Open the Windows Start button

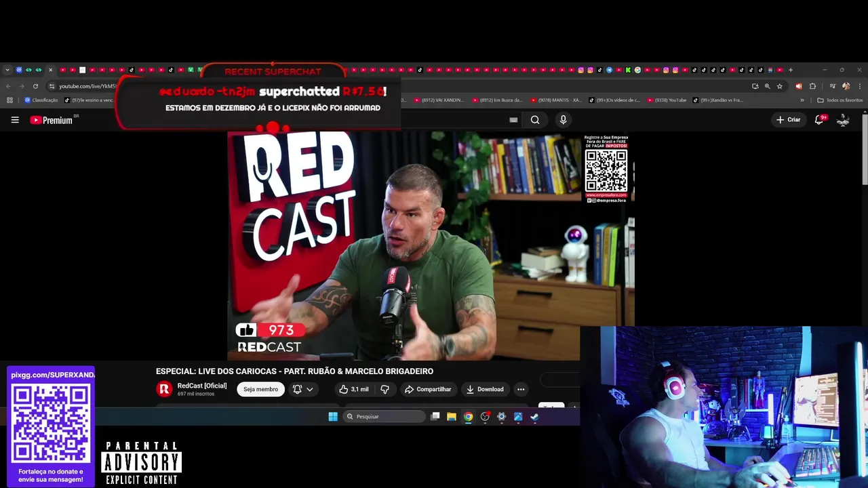(333, 417)
